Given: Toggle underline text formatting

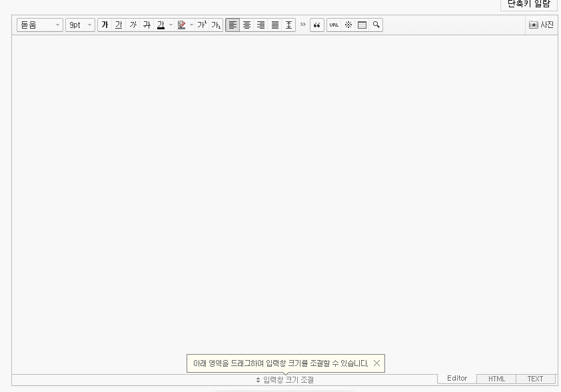Looking at the screenshot, I should point(119,25).
